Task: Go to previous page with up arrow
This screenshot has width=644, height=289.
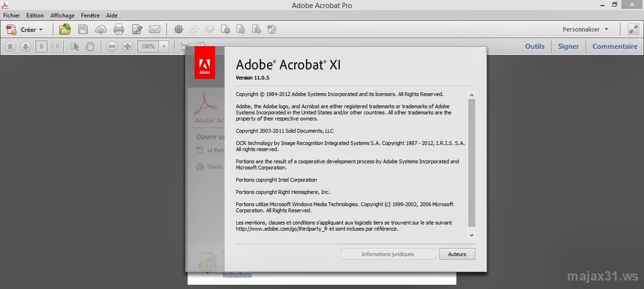Action: click(x=10, y=46)
